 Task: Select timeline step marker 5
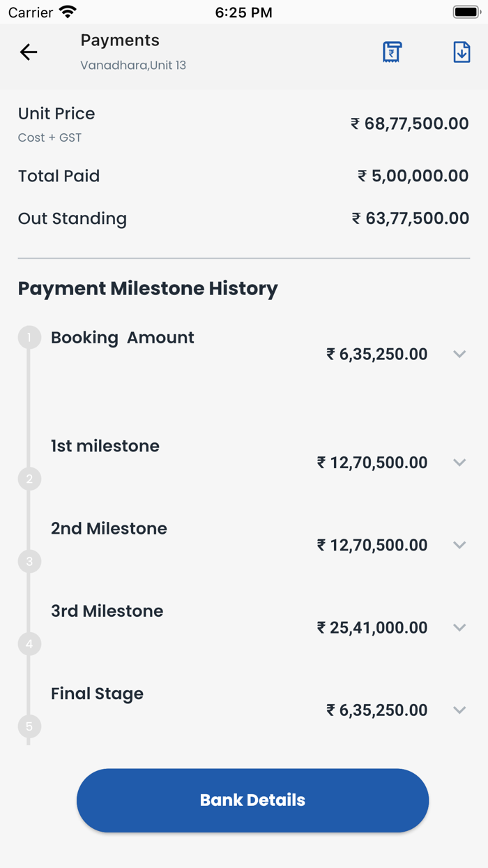coord(29,726)
